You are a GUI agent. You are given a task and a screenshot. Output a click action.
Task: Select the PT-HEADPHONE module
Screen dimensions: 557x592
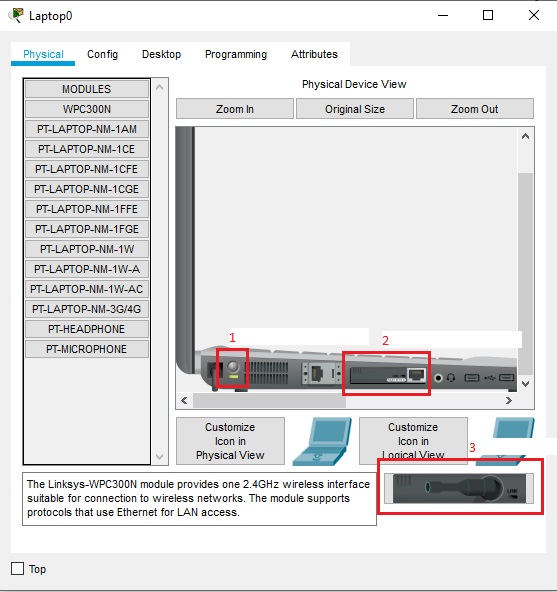click(x=87, y=329)
